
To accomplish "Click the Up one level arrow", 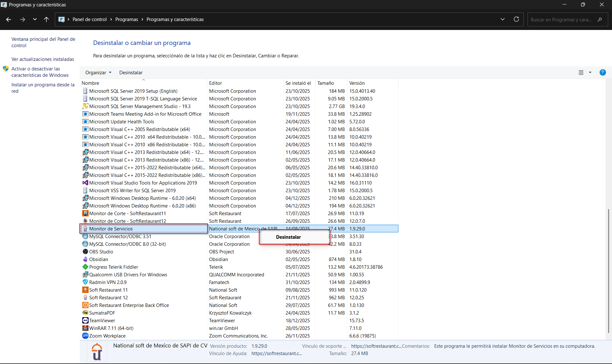I will click(x=46, y=19).
